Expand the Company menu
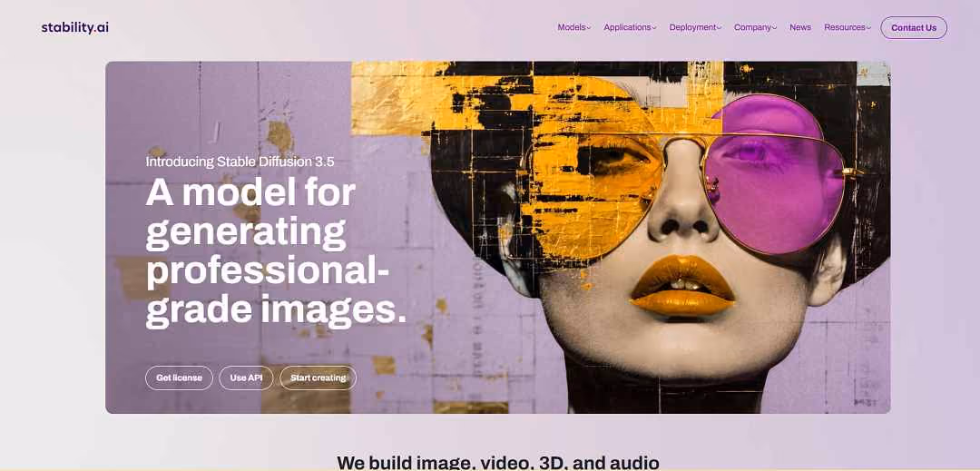This screenshot has height=471, width=980. pos(755,27)
